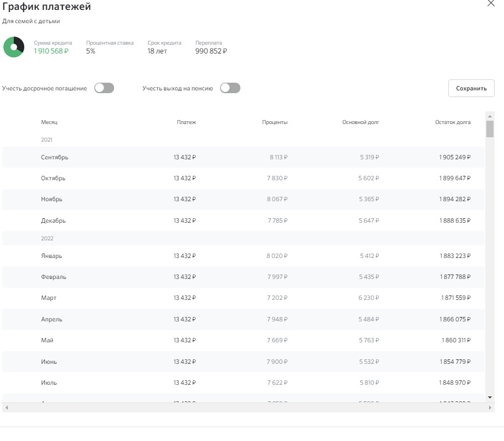This screenshot has width=504, height=441.
Task: Click the overpayment value 990 852 ₽
Action: 211,51
